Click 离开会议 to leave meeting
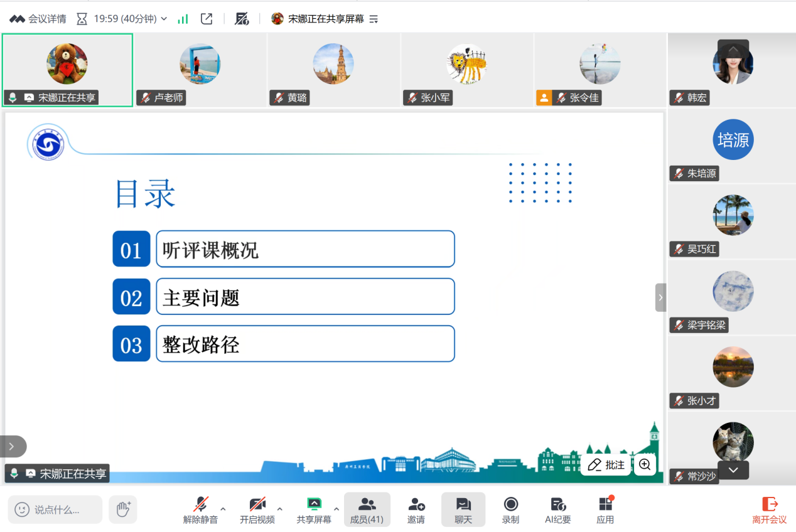This screenshot has width=796, height=532. (769, 509)
